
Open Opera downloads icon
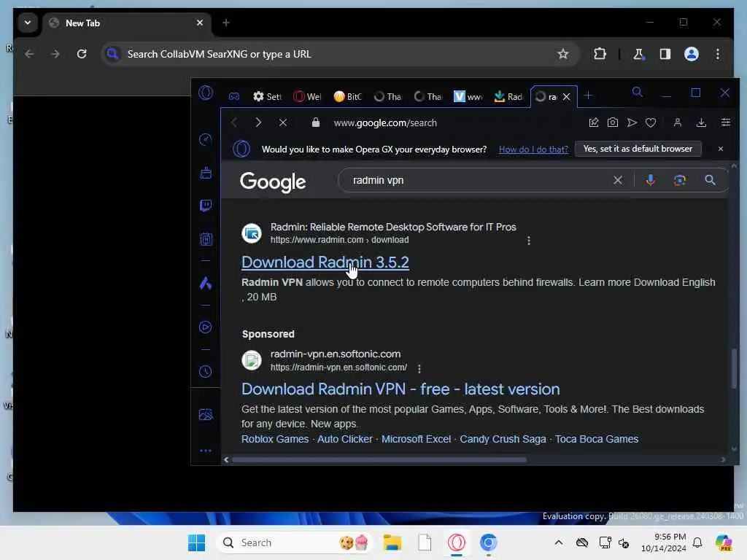[x=701, y=122]
